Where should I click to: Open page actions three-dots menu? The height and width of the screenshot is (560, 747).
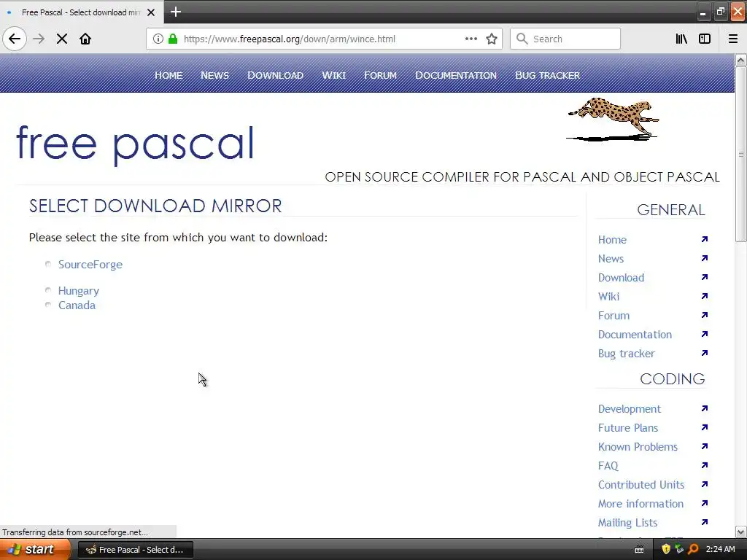pyautogui.click(x=471, y=39)
